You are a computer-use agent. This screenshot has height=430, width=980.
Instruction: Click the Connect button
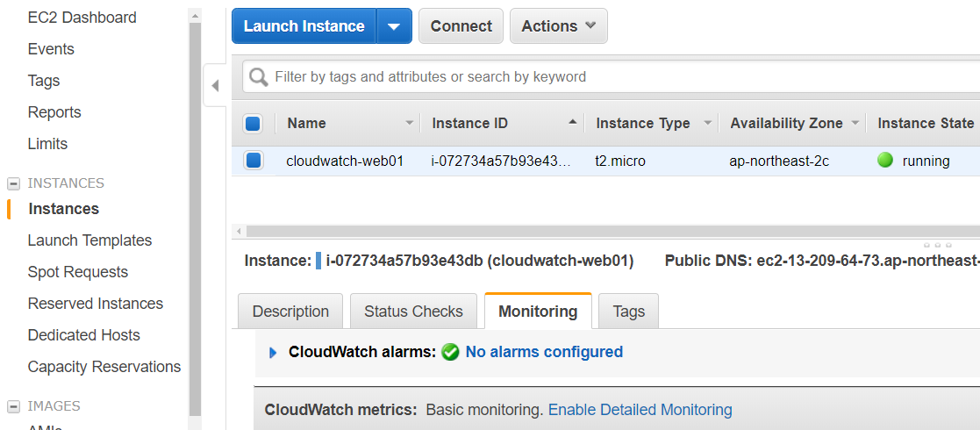(x=461, y=26)
